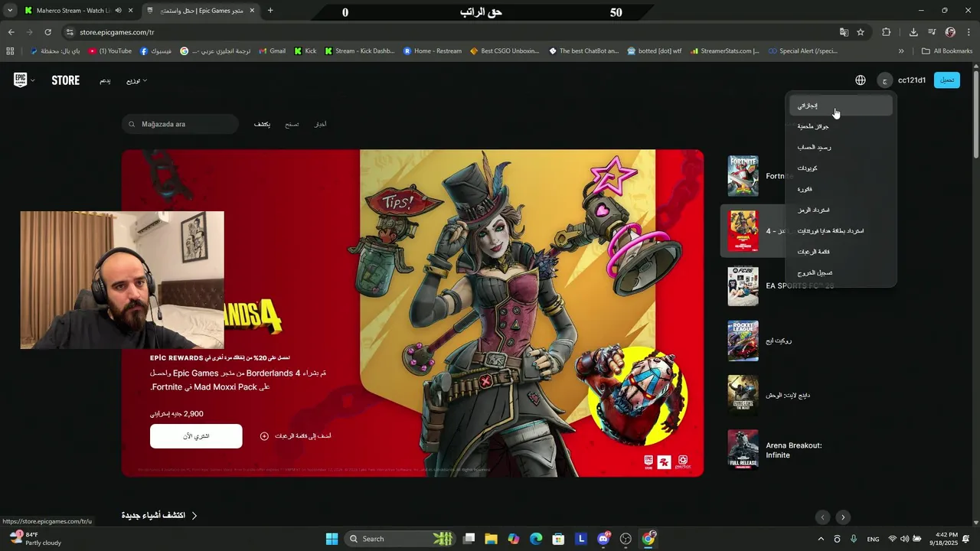
Task: Click the Mağazada ara search field
Action: pyautogui.click(x=180, y=124)
